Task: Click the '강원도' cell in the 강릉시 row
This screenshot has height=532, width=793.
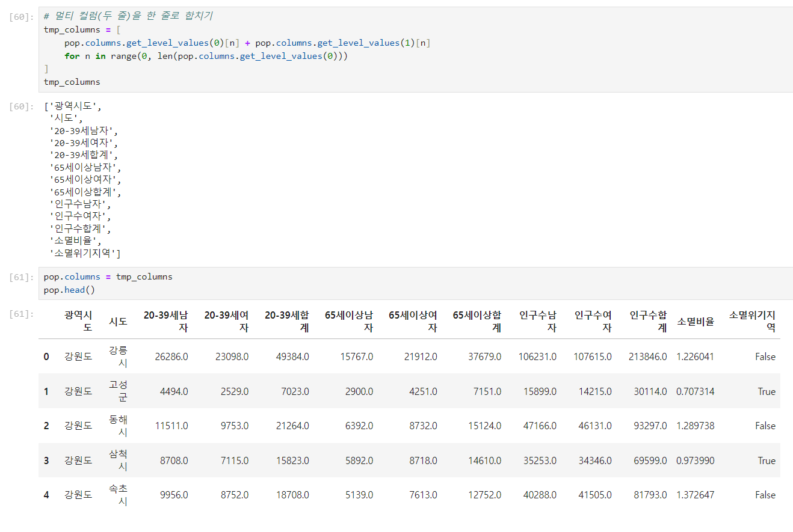Action: click(x=78, y=356)
